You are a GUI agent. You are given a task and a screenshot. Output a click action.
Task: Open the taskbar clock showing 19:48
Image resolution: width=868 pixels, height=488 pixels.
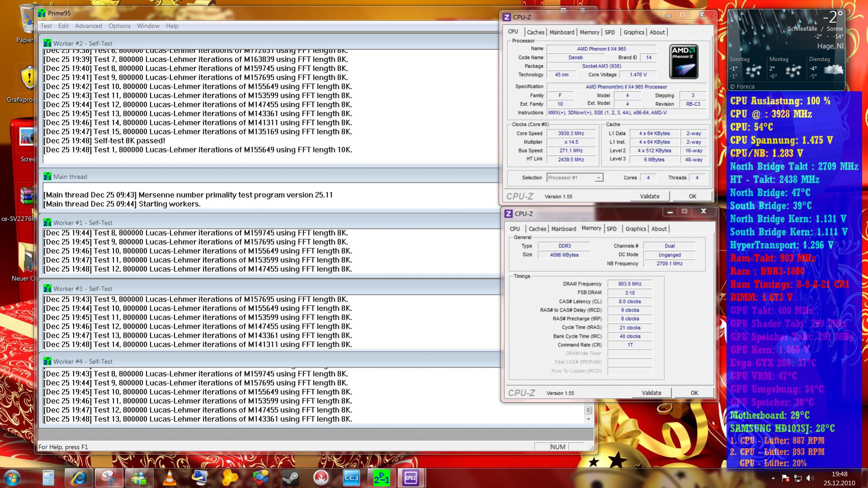click(x=839, y=478)
